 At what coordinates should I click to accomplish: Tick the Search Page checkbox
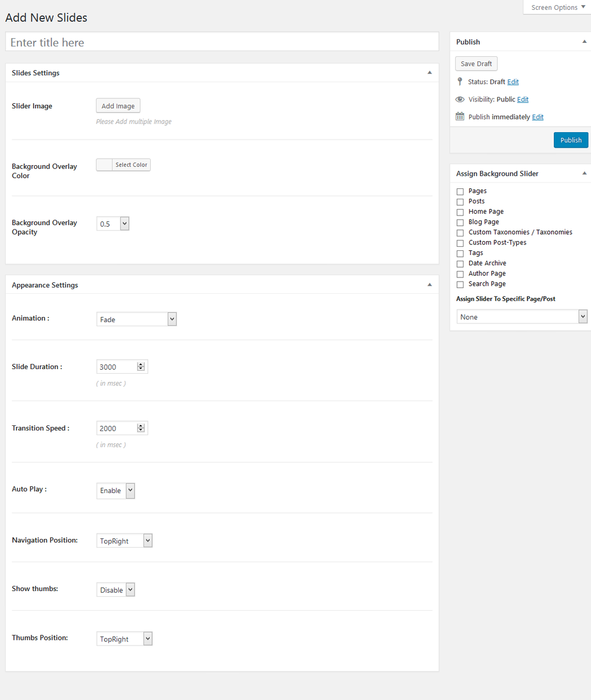point(460,285)
